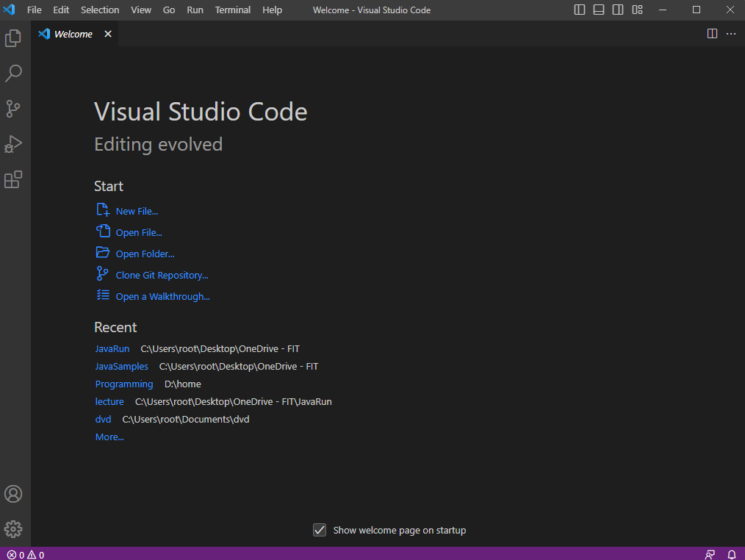
Task: Open the Search view icon
Action: click(13, 73)
